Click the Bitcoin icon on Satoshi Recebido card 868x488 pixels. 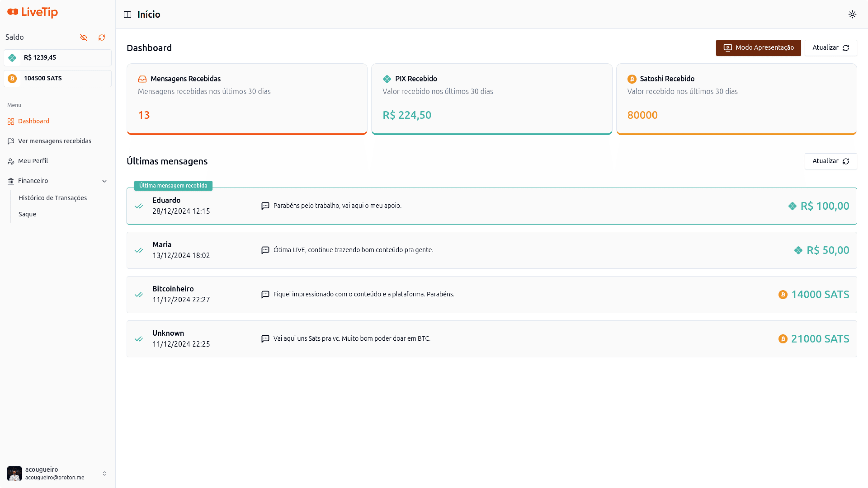(x=632, y=79)
